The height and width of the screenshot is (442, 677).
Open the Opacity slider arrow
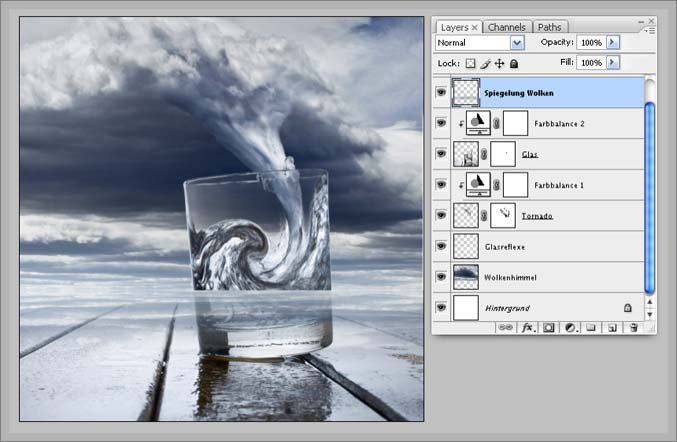613,43
